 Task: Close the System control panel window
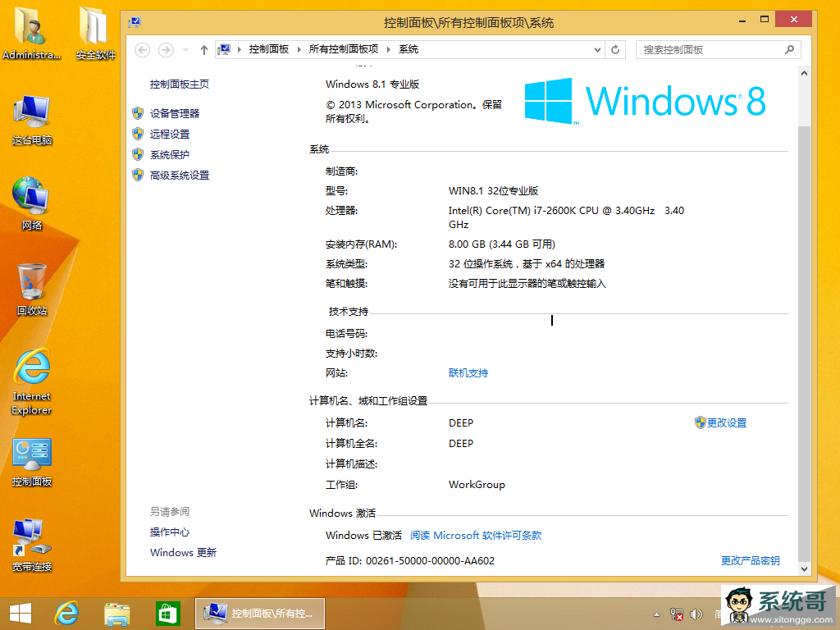click(794, 20)
